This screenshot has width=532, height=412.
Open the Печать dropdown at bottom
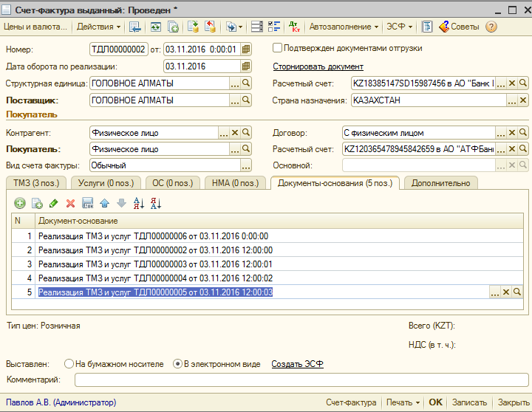click(403, 402)
